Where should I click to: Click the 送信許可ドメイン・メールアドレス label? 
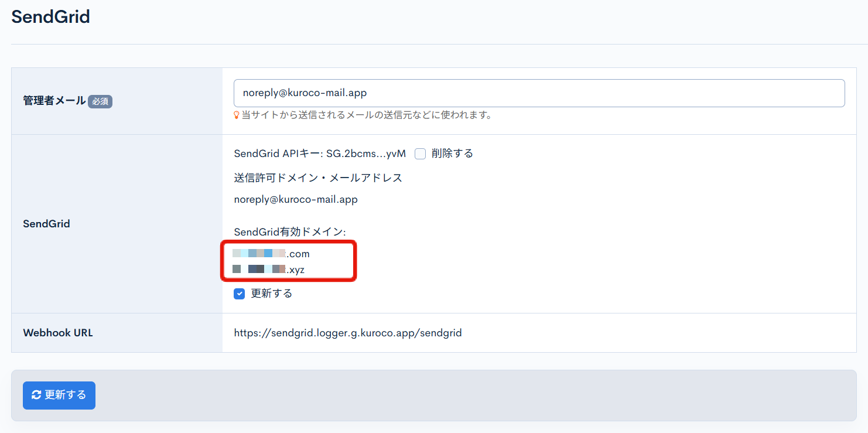coord(317,178)
